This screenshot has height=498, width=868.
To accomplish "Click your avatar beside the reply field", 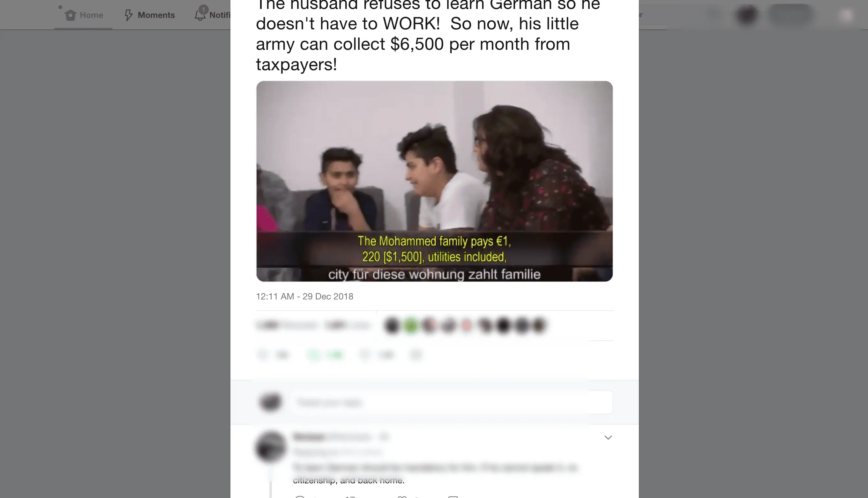I will [270, 402].
